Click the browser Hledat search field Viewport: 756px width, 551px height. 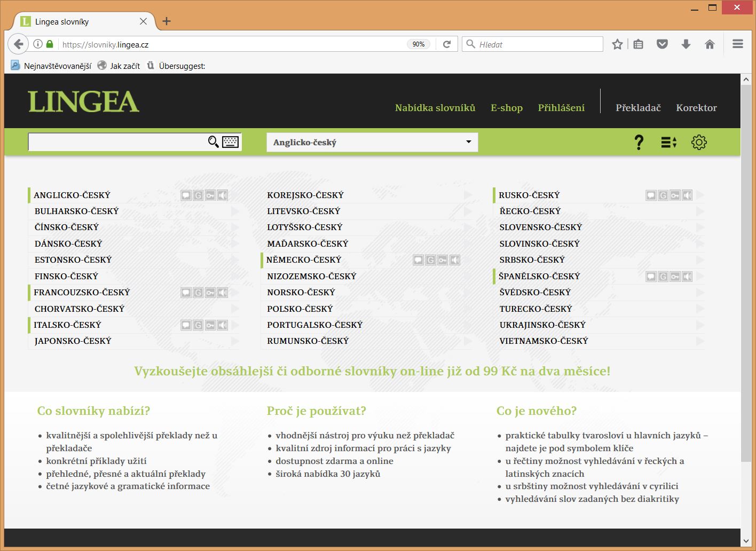tap(532, 44)
